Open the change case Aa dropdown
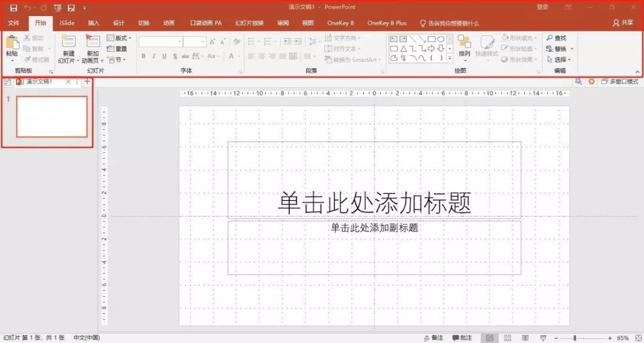644x343 pixels. coord(213,56)
